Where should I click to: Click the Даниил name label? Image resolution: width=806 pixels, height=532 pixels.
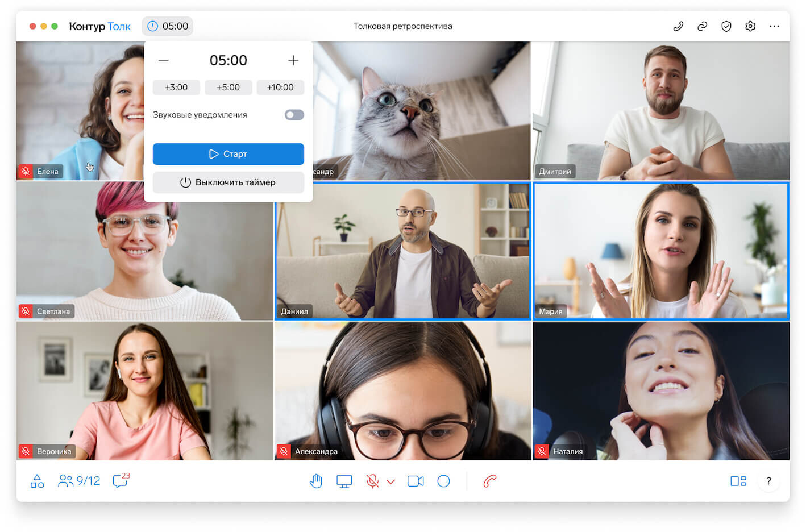294,311
